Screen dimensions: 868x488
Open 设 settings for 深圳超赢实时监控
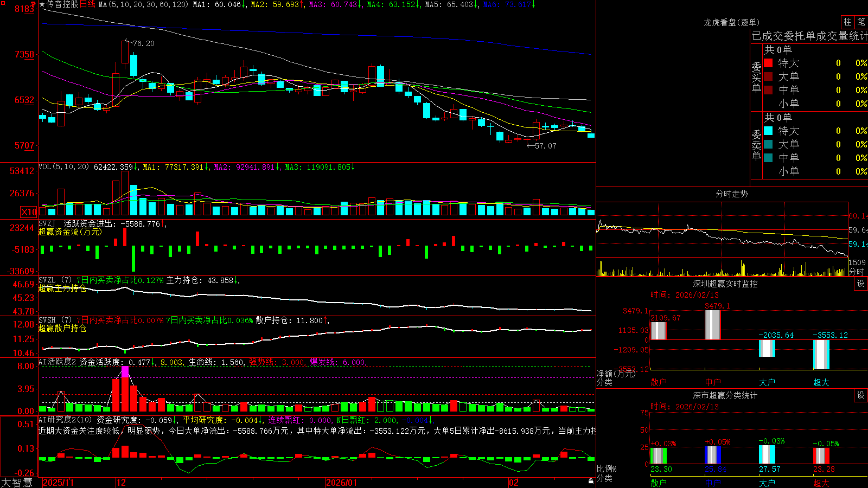861,284
